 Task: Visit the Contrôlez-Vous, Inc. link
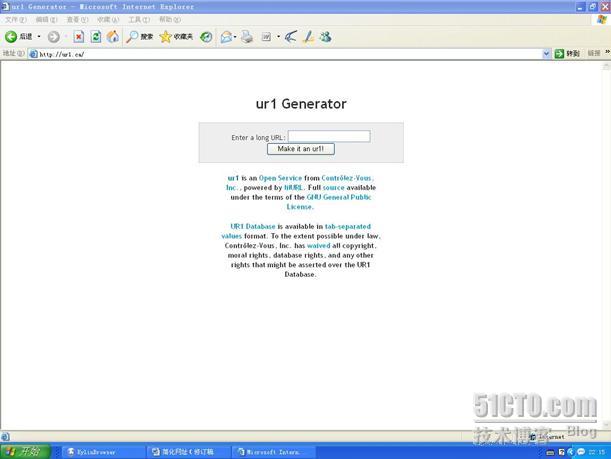coord(347,178)
